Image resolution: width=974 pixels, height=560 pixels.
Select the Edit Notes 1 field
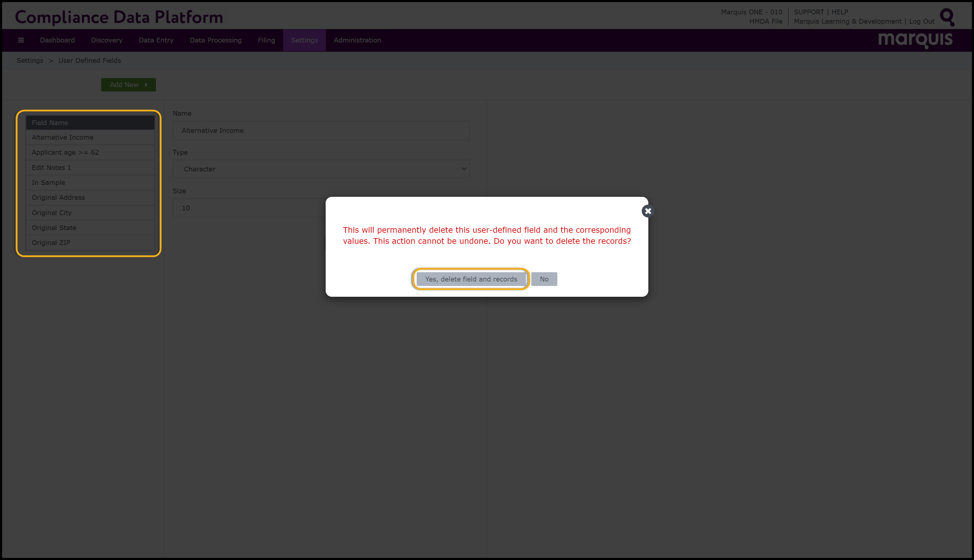(51, 168)
